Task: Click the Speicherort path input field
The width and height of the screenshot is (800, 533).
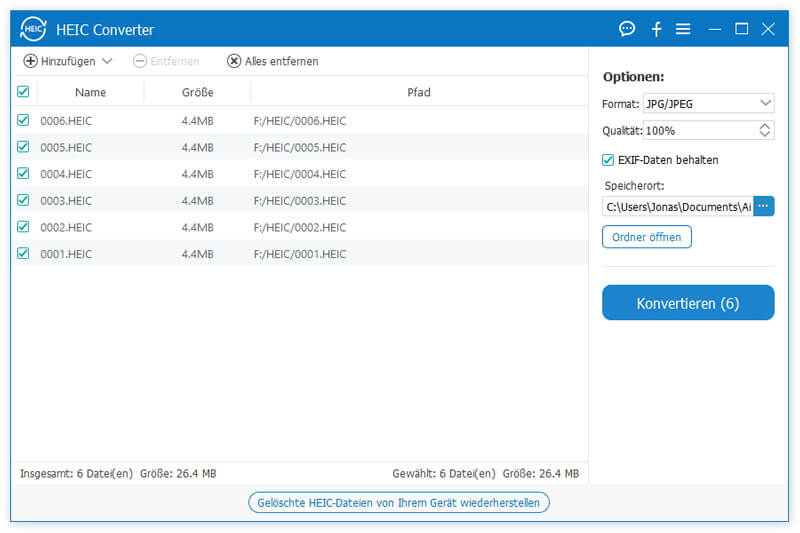Action: [677, 206]
